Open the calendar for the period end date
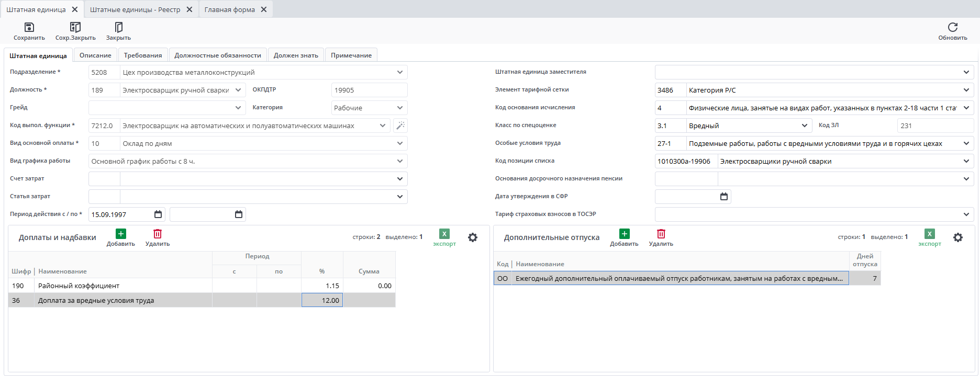This screenshot has height=376, width=980. click(239, 214)
